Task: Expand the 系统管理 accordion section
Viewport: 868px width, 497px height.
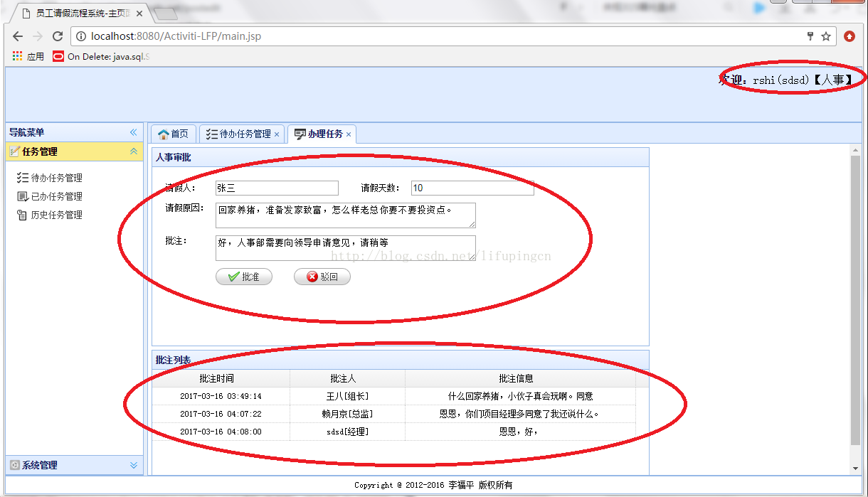Action: 133,465
